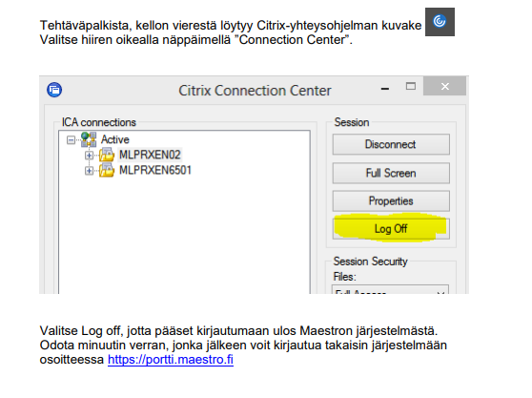Expand the MLPRXEN6501 tree node

89,170
